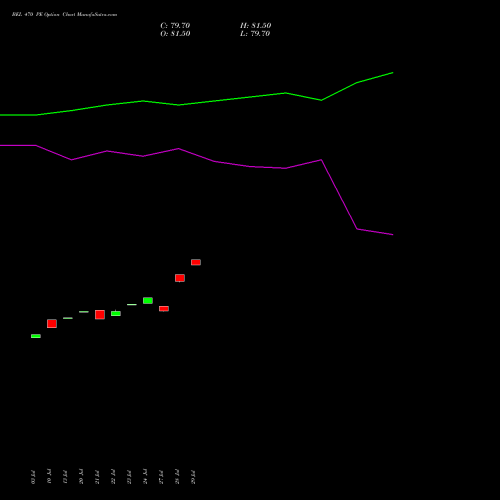Click the 27 Jul axis date label
The width and height of the screenshot is (500, 500).
161,477
